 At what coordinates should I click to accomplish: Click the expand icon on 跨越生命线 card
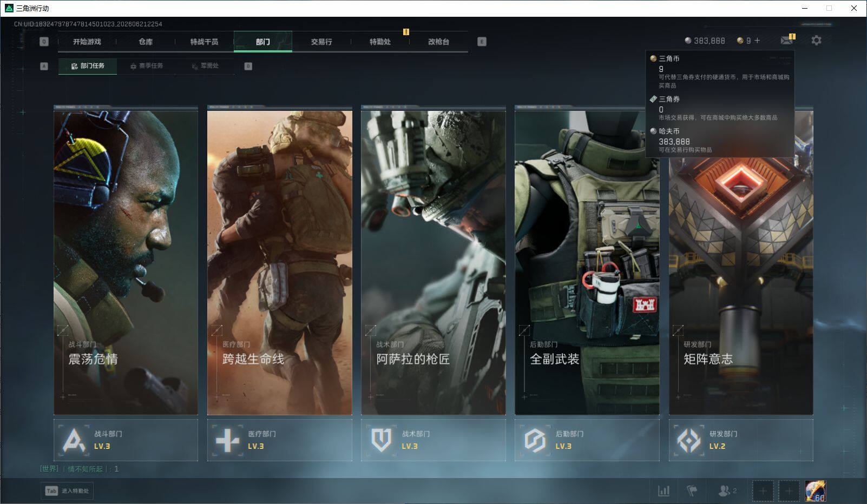click(x=216, y=330)
